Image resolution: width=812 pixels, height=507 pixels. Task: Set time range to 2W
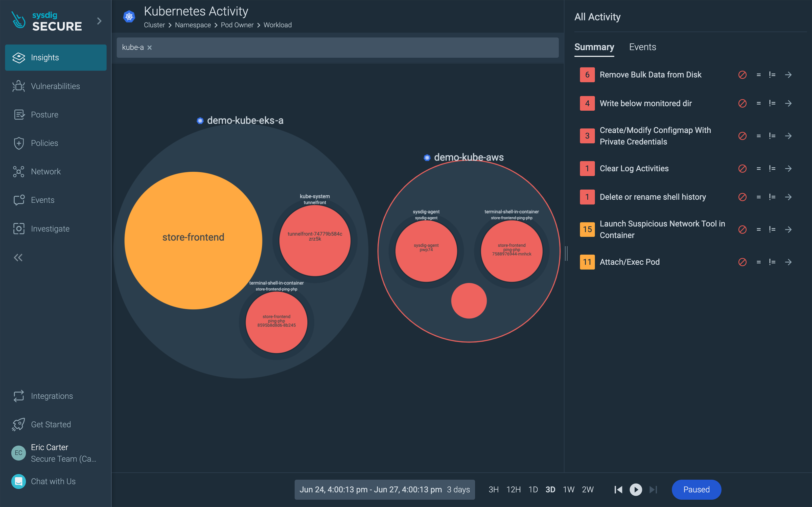pos(588,490)
